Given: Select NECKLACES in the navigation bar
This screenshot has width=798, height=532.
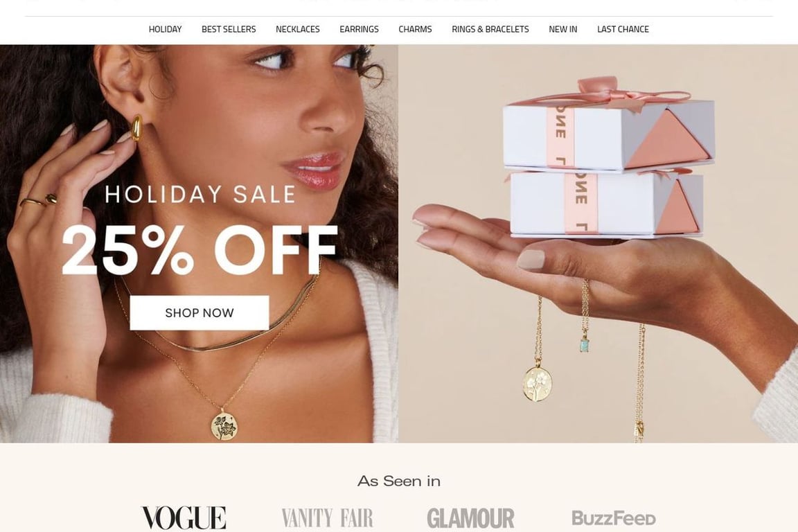Looking at the screenshot, I should pyautogui.click(x=298, y=29).
